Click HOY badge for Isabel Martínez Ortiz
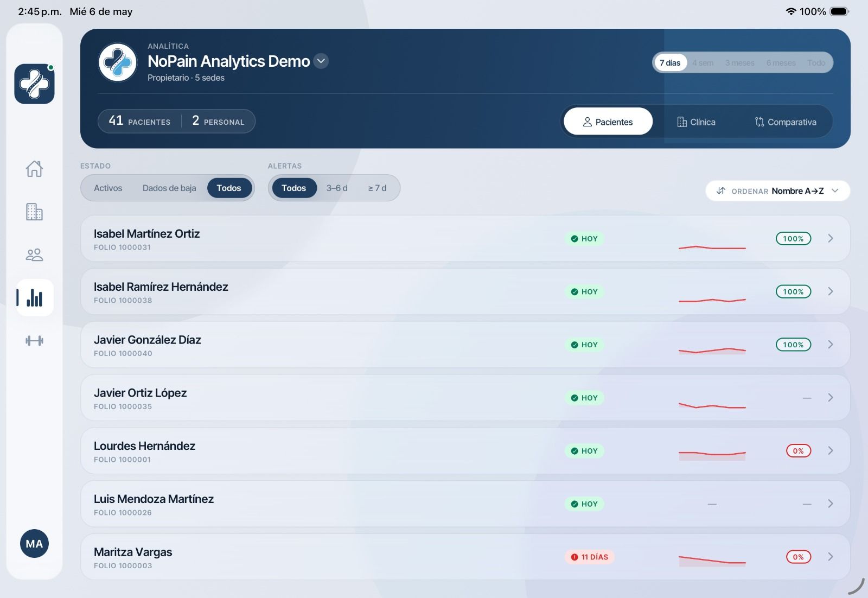Screen dimensions: 868x598 click(x=584, y=239)
